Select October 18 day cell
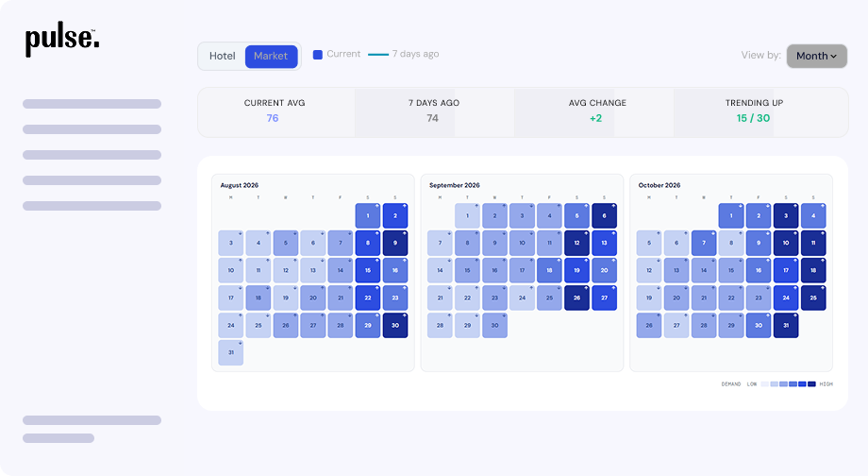The width and height of the screenshot is (868, 476). [x=813, y=270]
